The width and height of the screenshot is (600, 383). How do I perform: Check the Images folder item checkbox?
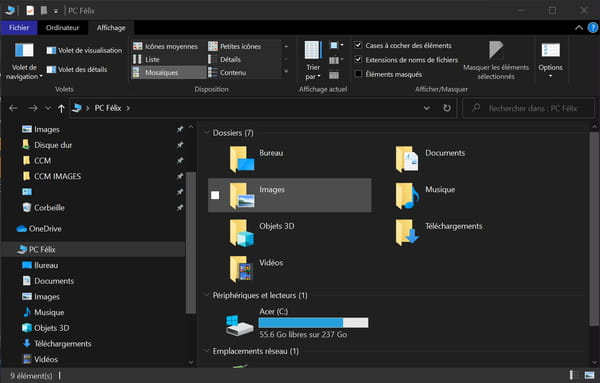point(215,195)
